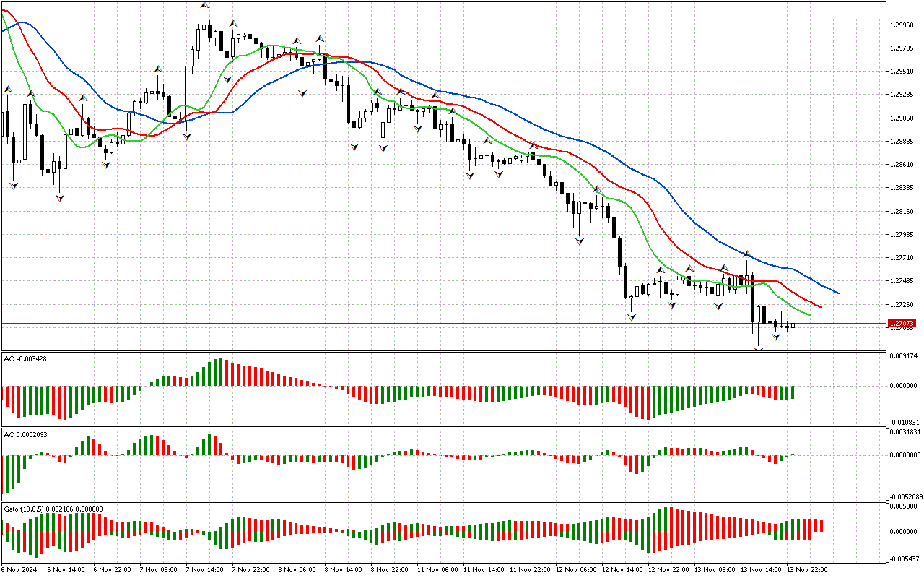924x578 pixels.
Task: Select the 6 Nov 14:00 time label
Action: [65, 570]
